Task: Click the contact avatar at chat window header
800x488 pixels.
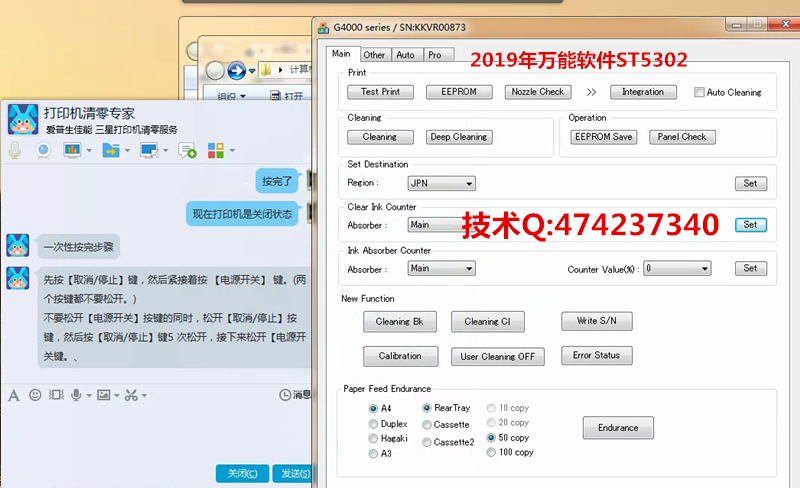Action: click(x=23, y=119)
